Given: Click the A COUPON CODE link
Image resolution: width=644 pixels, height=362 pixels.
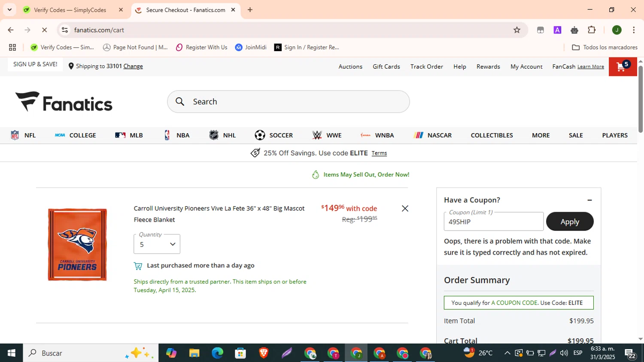Looking at the screenshot, I should click(514, 303).
